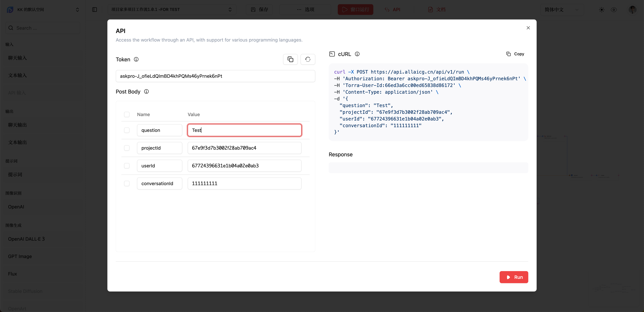The width and height of the screenshot is (644, 312).
Task: Select 聊天输出 in the sidebar
Action: pyautogui.click(x=43, y=125)
